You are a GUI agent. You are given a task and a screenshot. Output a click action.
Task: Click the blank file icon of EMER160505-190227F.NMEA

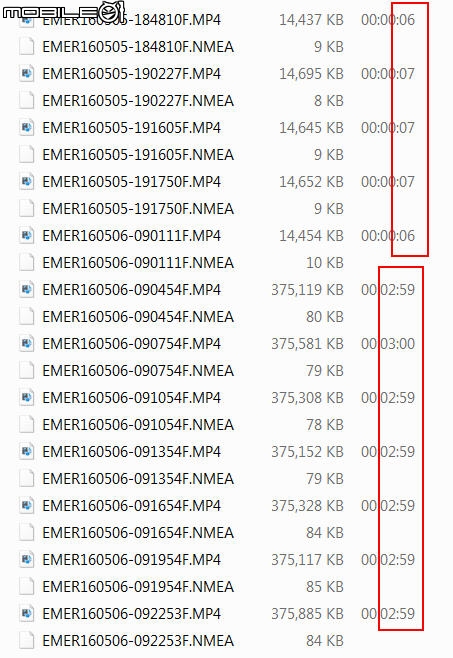[x=27, y=101]
